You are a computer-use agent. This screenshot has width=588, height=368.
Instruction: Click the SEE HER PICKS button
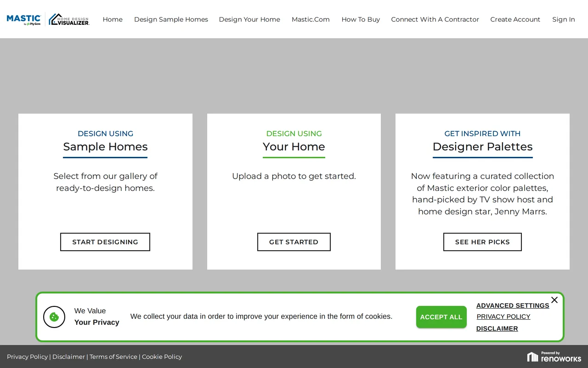point(482,242)
